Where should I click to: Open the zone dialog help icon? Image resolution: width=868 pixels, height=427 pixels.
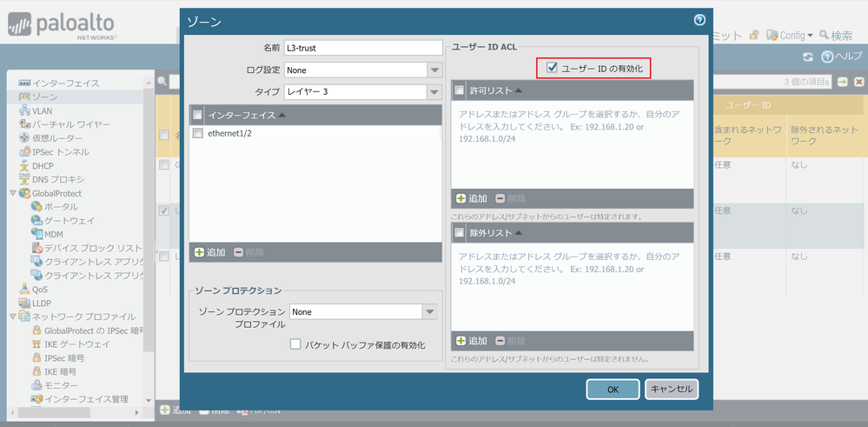699,21
